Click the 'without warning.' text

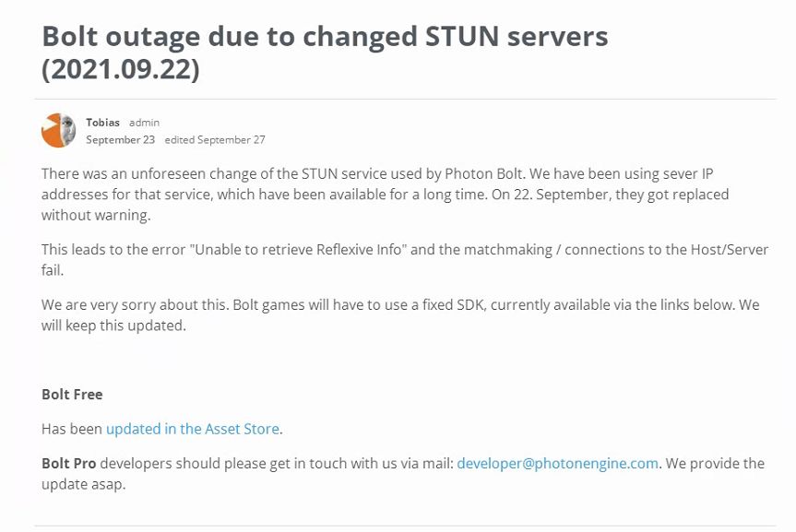[x=95, y=216]
